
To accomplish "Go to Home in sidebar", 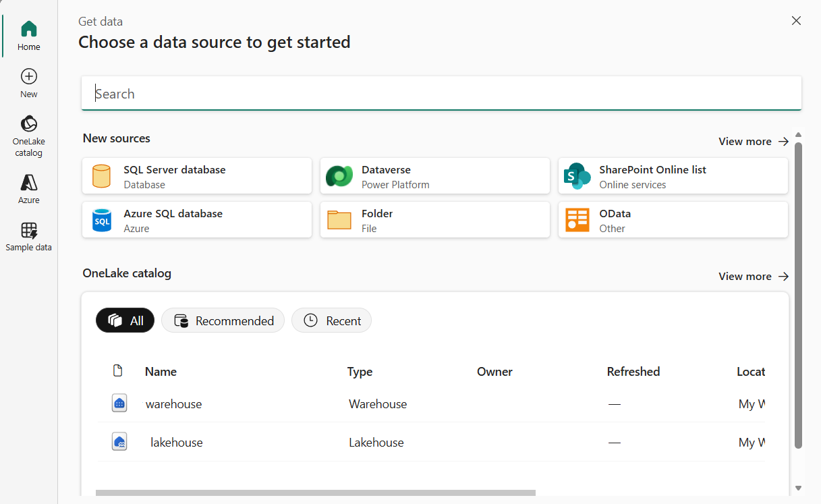I will tap(28, 29).
